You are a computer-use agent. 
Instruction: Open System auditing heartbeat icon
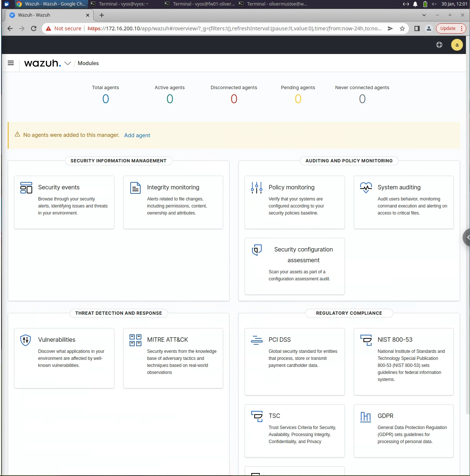coord(366,188)
